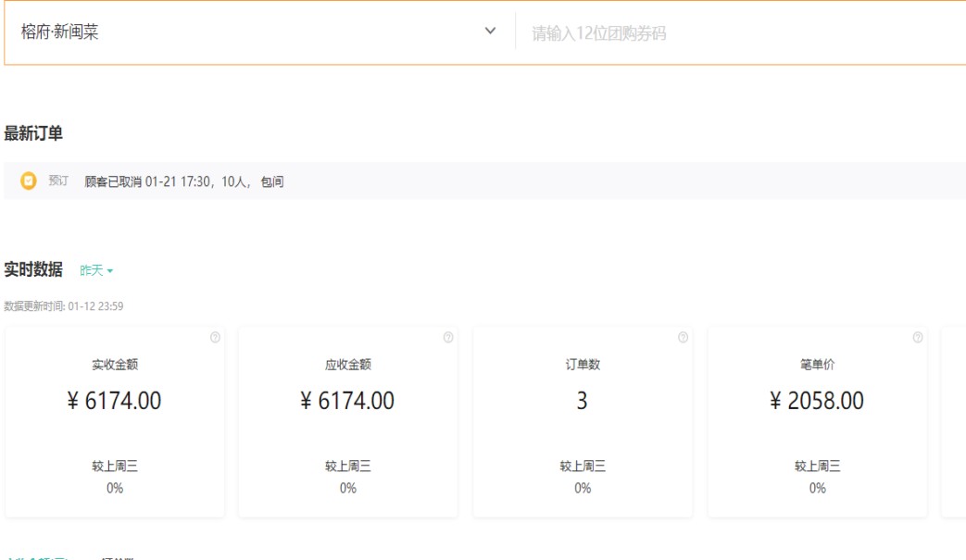Click the 最新订单 section heading
The width and height of the screenshot is (966, 560).
(x=33, y=133)
